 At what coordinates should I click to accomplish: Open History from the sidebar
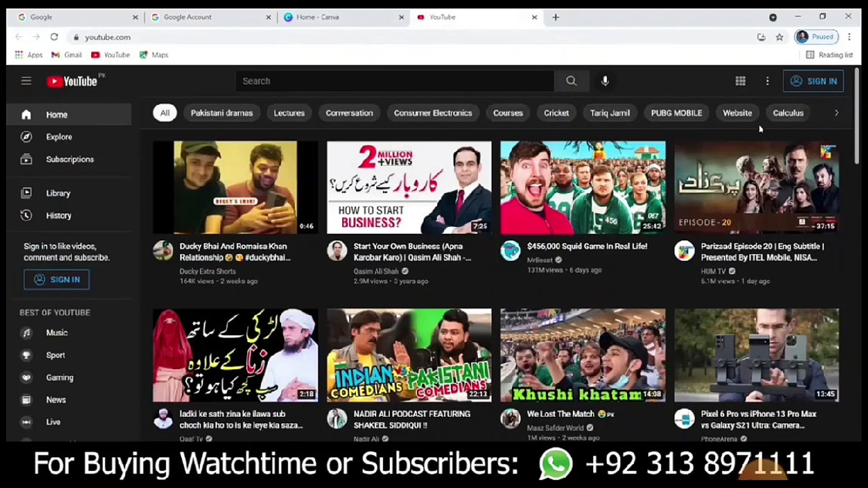(x=58, y=216)
